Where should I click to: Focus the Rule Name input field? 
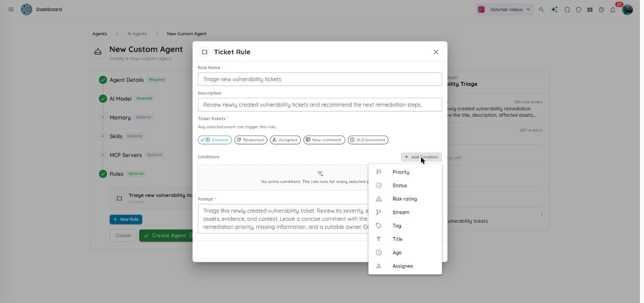pos(320,79)
